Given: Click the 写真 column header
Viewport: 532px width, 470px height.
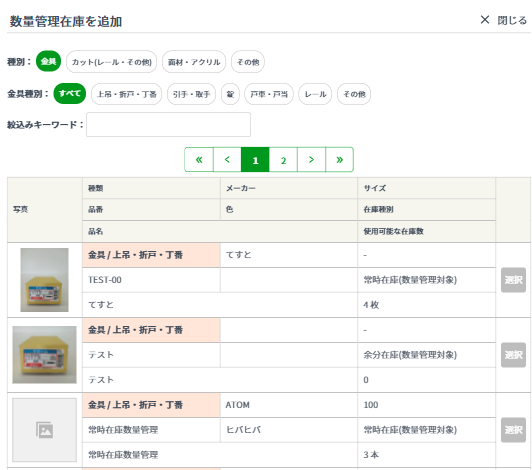Looking at the screenshot, I should coord(45,209).
